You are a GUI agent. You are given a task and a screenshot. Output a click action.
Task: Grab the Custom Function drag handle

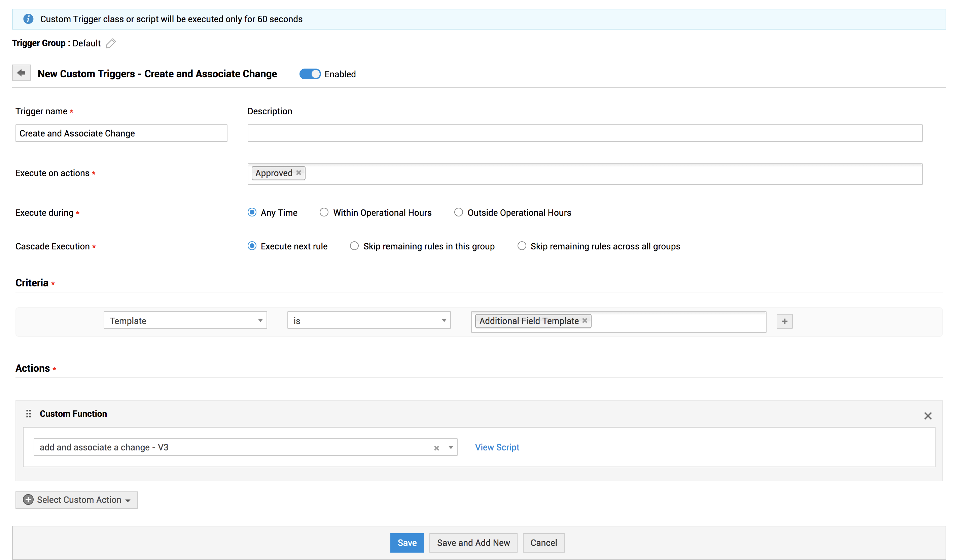tap(28, 413)
